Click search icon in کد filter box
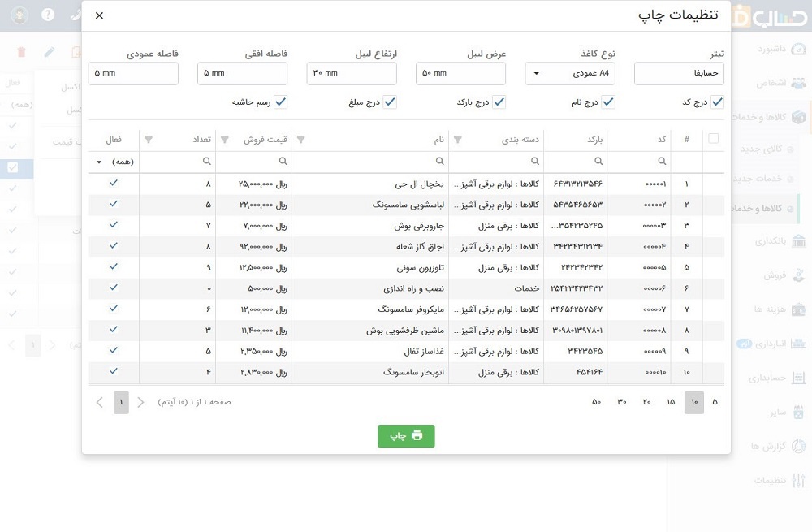This screenshot has width=812, height=532. click(x=662, y=161)
